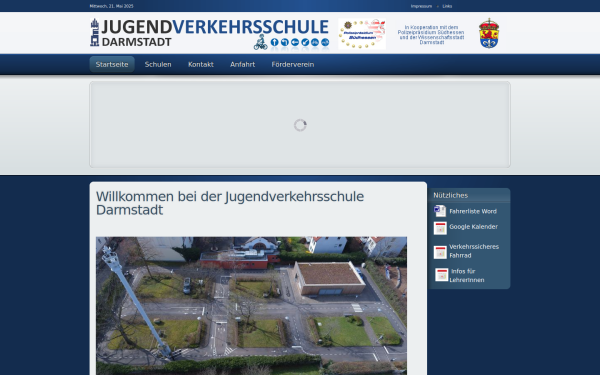Screen dimensions: 600x375
Task: Open the Förderverein menu item
Action: click(293, 64)
